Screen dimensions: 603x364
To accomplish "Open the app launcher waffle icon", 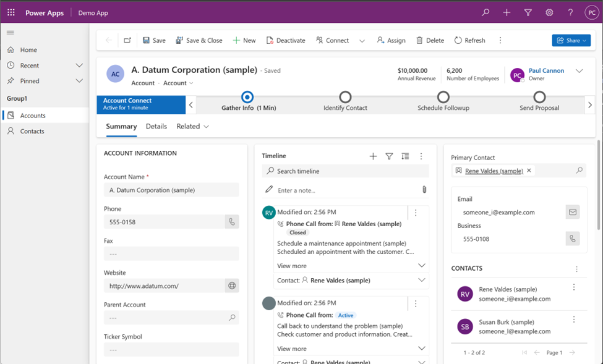I will click(11, 13).
